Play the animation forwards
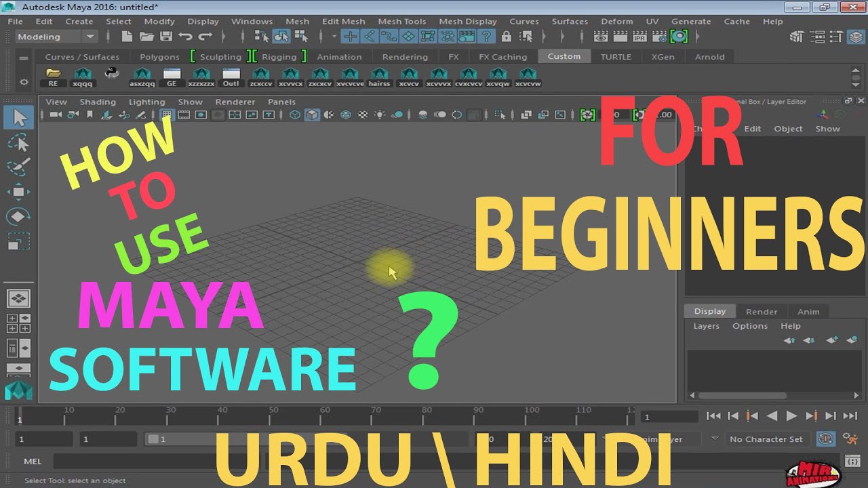Viewport: 868px width, 488px height. tap(791, 415)
